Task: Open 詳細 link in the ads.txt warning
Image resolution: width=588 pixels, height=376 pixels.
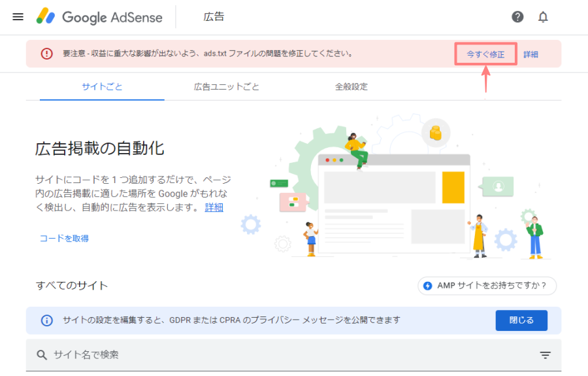Action: click(x=531, y=54)
